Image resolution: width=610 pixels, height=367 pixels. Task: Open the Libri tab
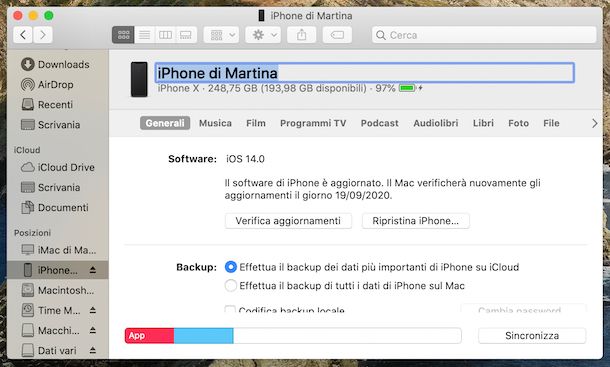[483, 123]
